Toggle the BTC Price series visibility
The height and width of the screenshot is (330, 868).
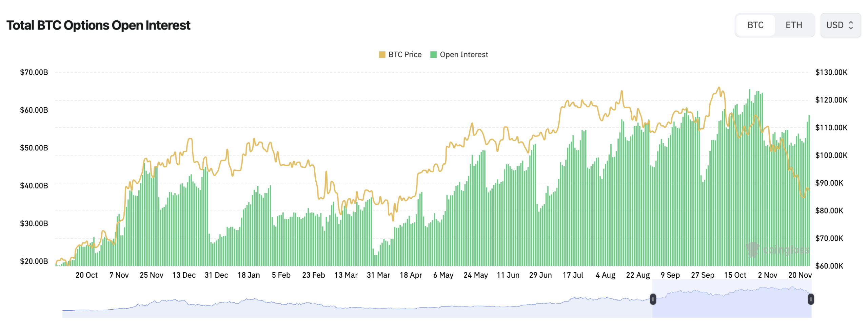click(400, 54)
